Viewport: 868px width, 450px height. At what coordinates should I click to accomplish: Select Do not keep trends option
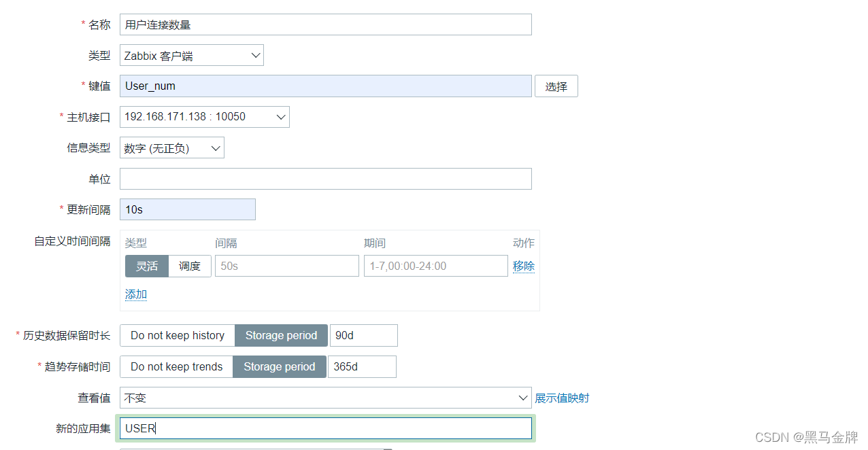coord(177,366)
